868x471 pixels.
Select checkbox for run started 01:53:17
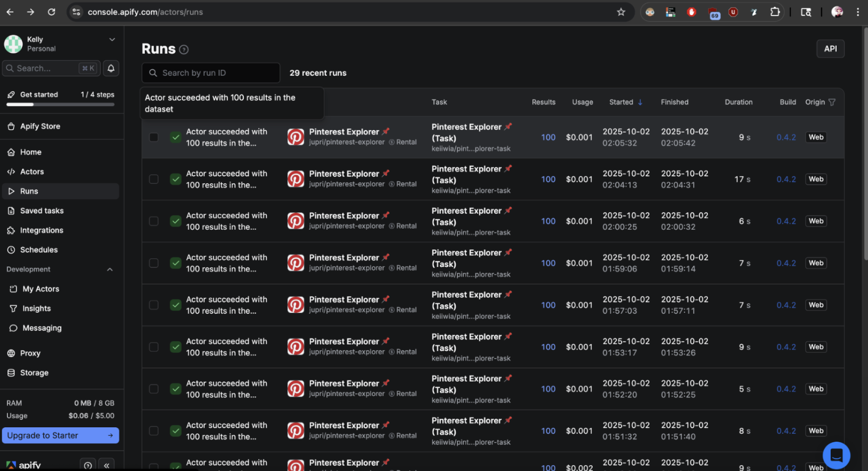pos(153,347)
